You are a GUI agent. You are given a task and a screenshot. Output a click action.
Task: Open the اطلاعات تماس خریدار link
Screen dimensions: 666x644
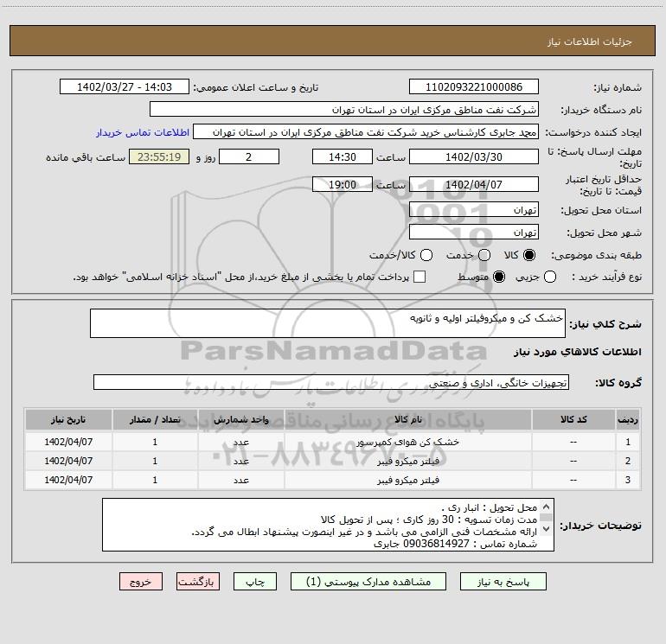[143, 132]
